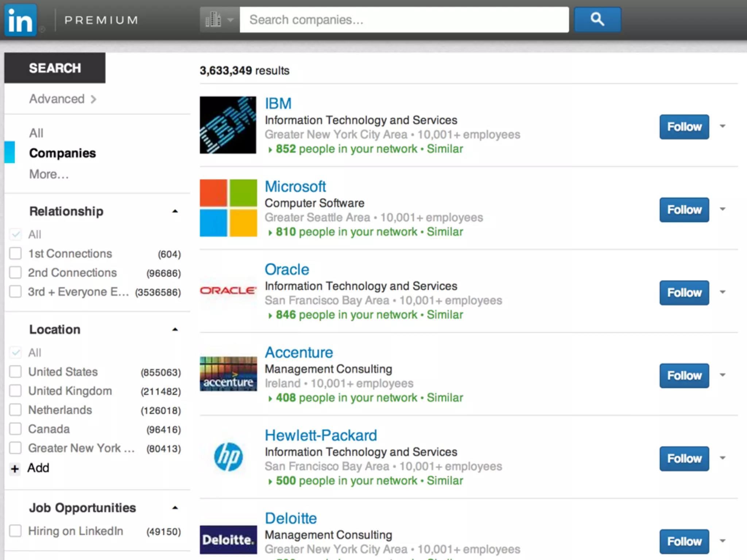Follow Hewlett-Packard

pyautogui.click(x=684, y=459)
